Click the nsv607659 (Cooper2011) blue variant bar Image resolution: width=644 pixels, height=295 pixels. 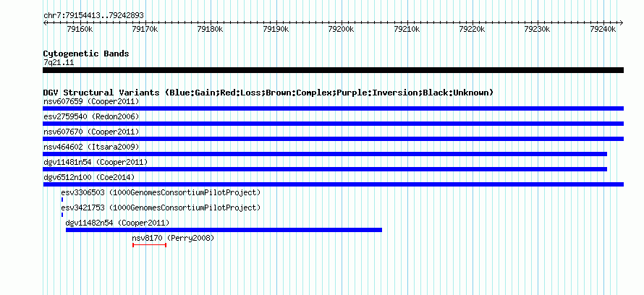tap(333, 108)
